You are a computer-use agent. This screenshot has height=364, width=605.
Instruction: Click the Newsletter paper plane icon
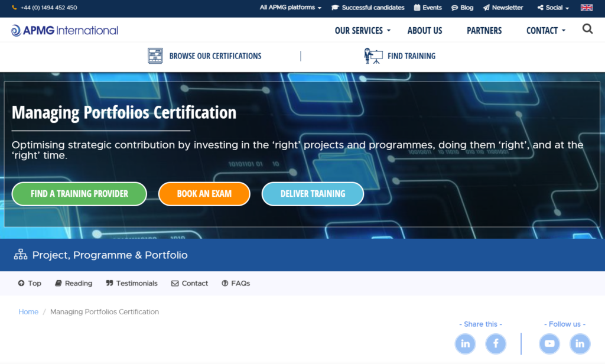coord(486,8)
